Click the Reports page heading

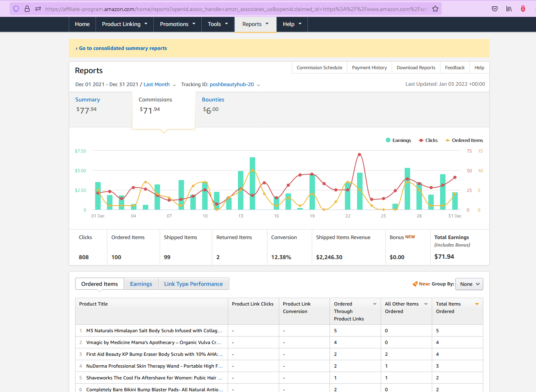[x=89, y=71]
